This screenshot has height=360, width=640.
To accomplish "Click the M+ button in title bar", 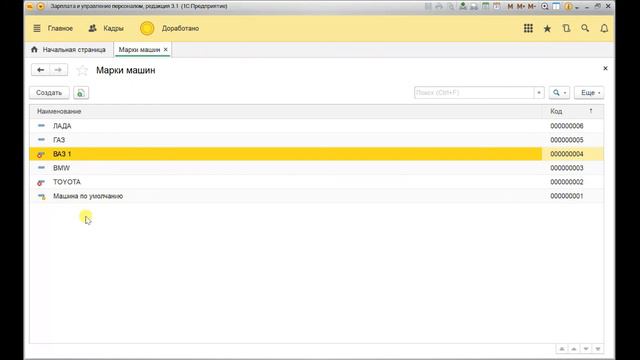I will tap(521, 6).
